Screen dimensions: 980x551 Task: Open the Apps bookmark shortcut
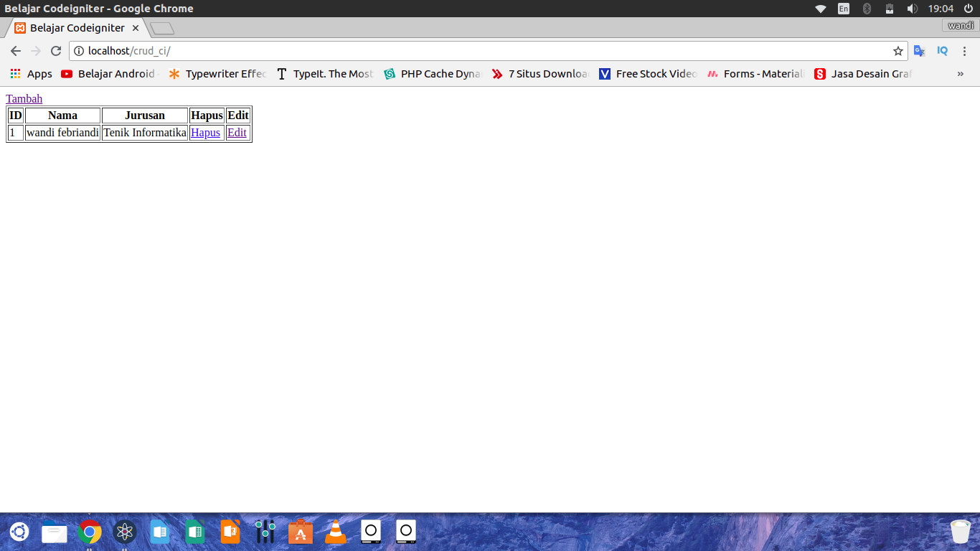(x=31, y=74)
